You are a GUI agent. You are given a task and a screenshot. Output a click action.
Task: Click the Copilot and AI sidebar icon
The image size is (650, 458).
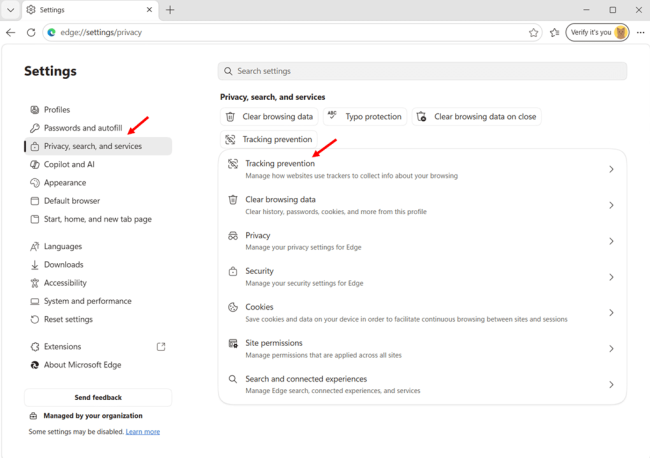click(x=35, y=165)
